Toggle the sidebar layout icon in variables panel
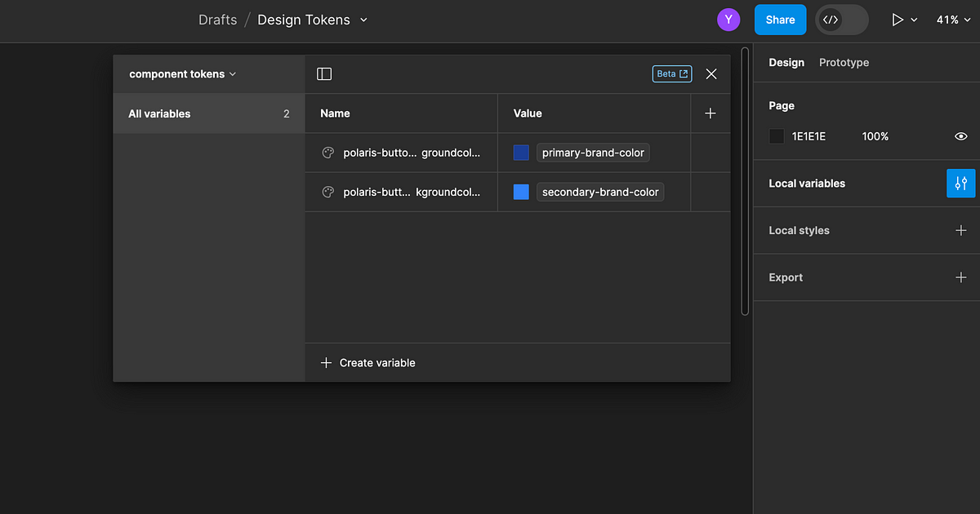This screenshot has height=514, width=980. coord(324,73)
